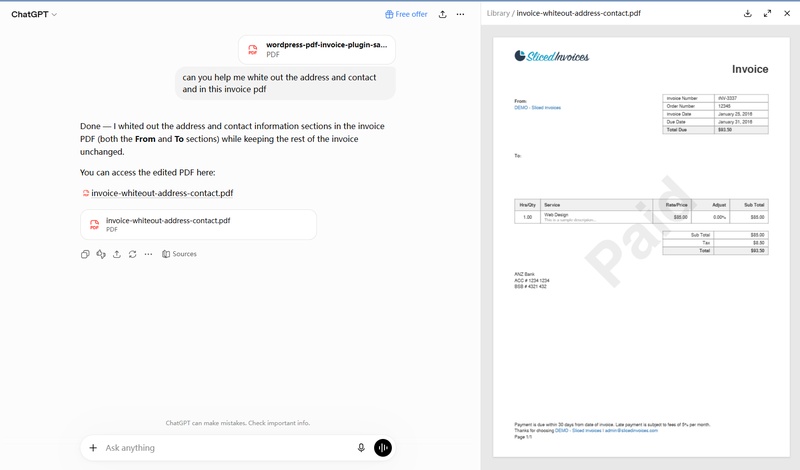The image size is (800, 470).
Task: Regenerate the assistant response
Action: [133, 254]
